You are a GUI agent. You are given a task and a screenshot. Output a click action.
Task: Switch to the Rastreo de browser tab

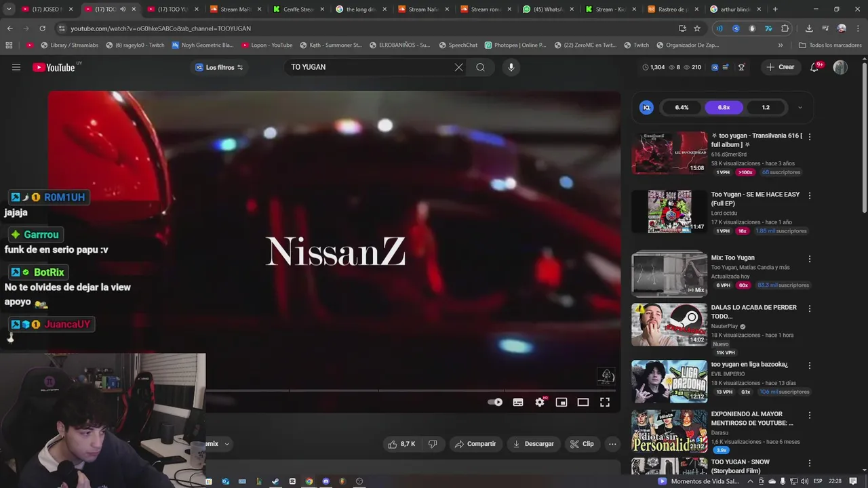tap(671, 9)
